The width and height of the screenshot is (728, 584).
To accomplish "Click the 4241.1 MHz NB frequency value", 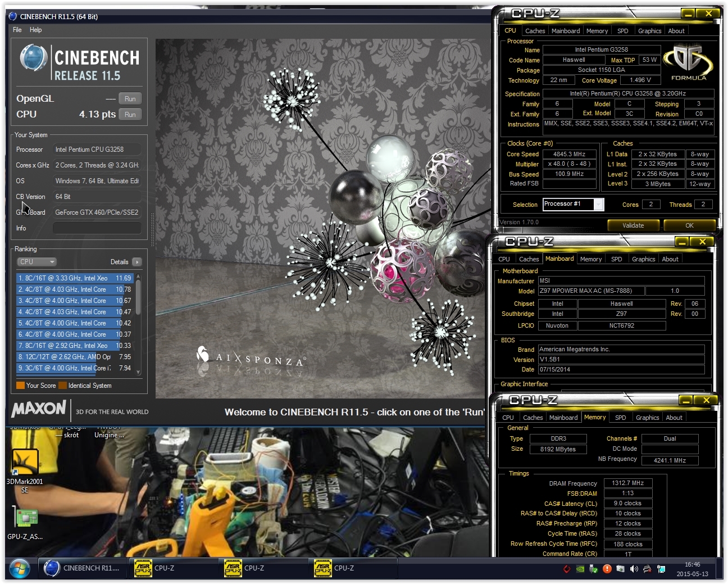I will [x=670, y=460].
